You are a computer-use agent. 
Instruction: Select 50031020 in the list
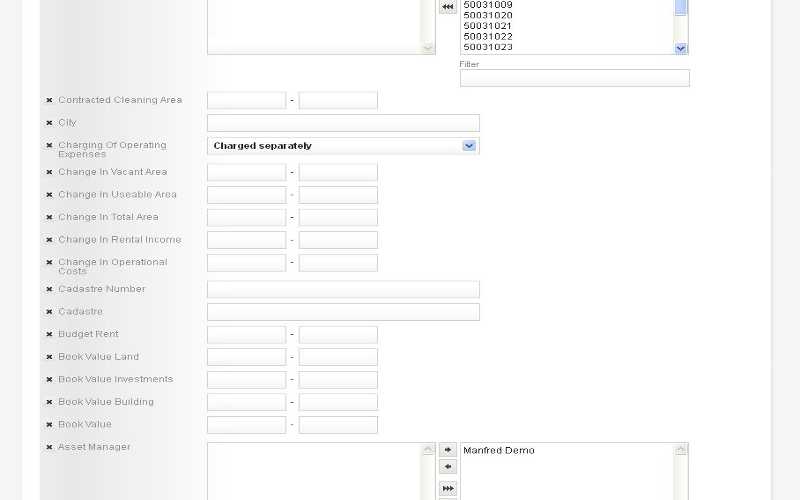[488, 15]
